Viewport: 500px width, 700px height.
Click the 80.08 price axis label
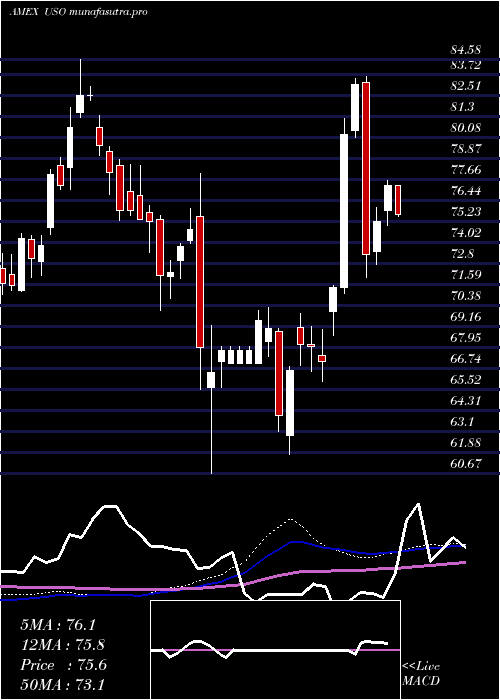point(466,128)
